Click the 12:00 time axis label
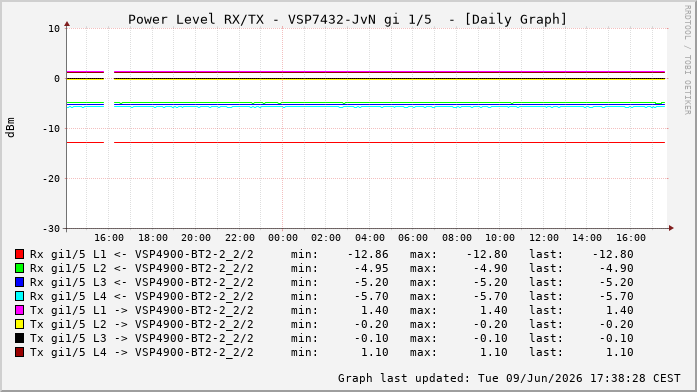Viewport: 697px width, 392px height. pyautogui.click(x=544, y=238)
